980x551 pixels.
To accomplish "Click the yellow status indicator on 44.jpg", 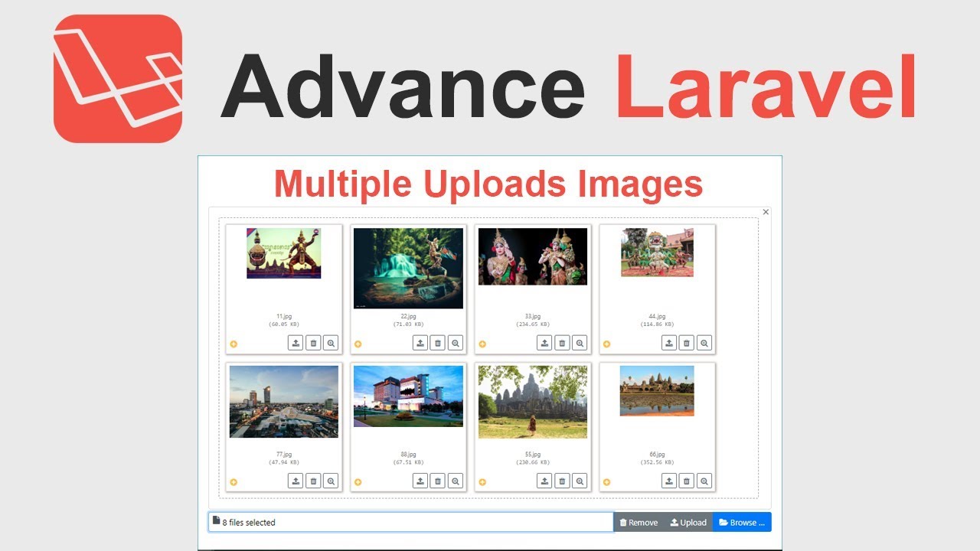I will [x=606, y=344].
